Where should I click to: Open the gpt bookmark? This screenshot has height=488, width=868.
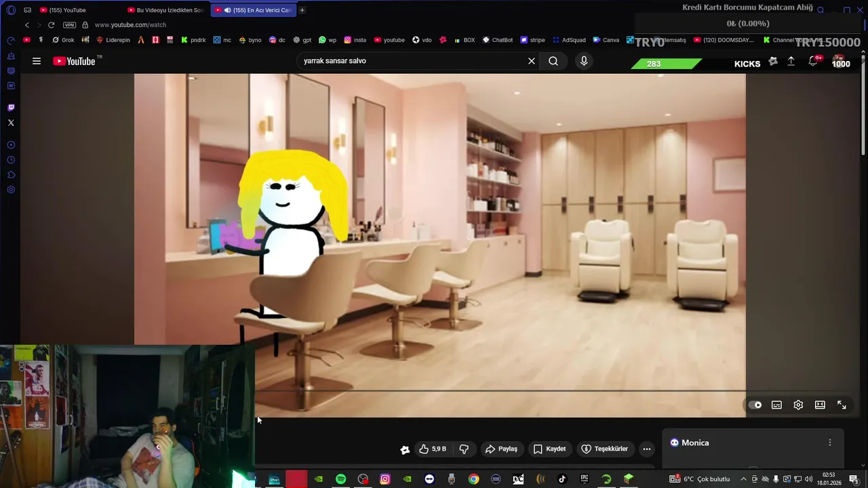(302, 40)
